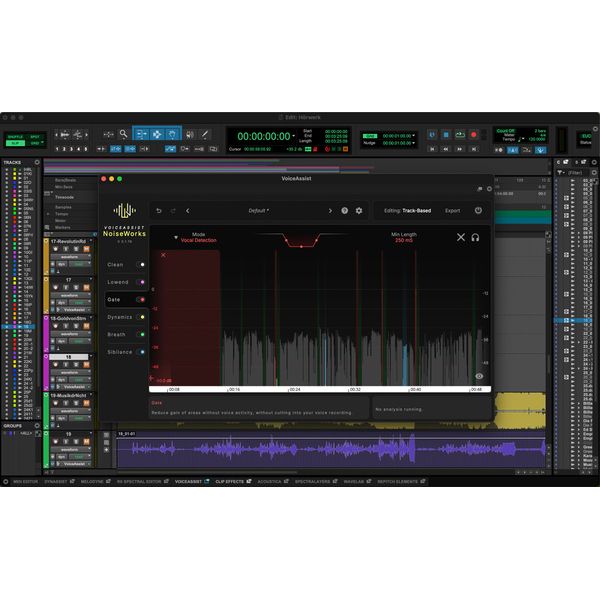Open the VoiceAssist tab in bottom bar
This screenshot has height=600, width=600.
click(192, 481)
